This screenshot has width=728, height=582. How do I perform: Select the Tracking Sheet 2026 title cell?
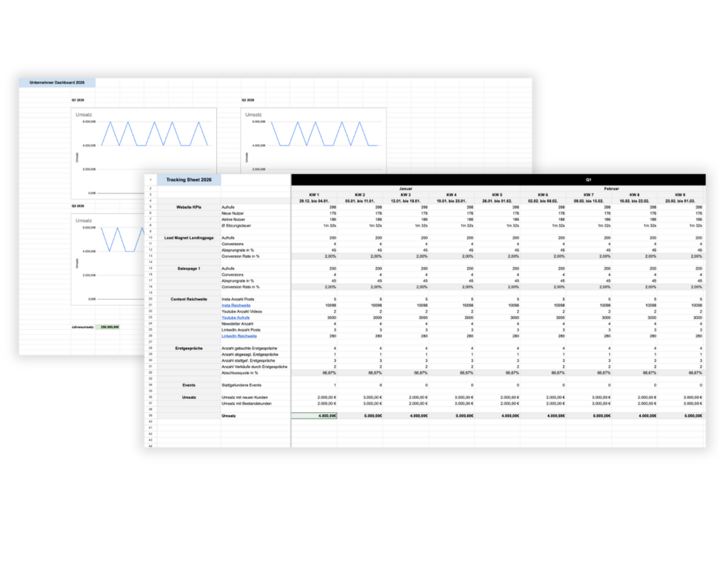coord(188,180)
